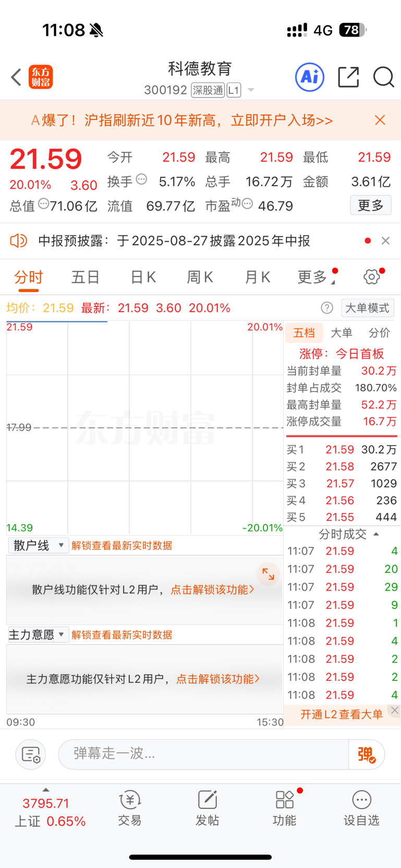Tap the speaker announcement icon
Viewport: 401px width, 868px height.
18,240
